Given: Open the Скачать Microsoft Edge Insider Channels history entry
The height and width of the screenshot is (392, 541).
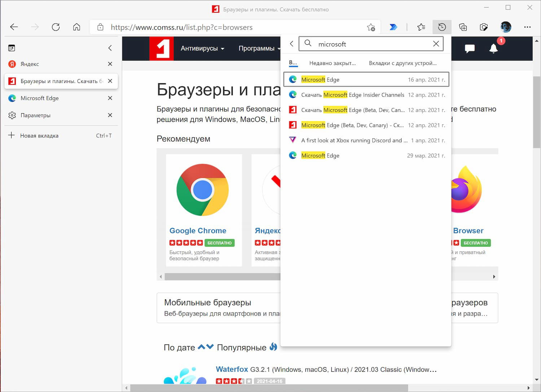Looking at the screenshot, I should tap(366, 95).
